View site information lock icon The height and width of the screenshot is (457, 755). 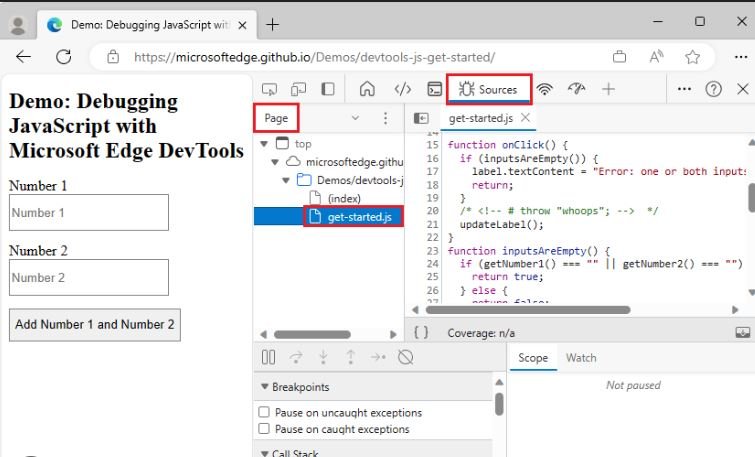(x=113, y=57)
